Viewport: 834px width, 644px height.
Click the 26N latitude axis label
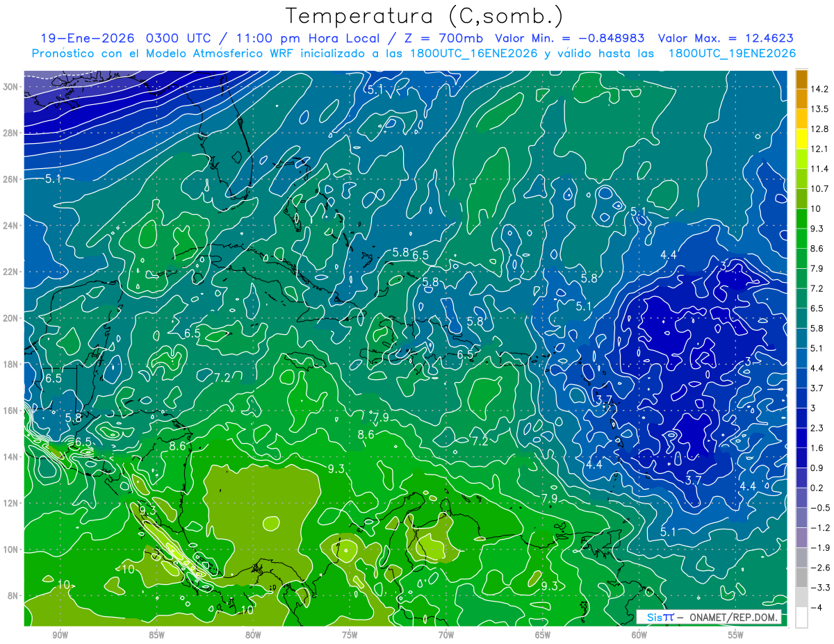pos(12,179)
